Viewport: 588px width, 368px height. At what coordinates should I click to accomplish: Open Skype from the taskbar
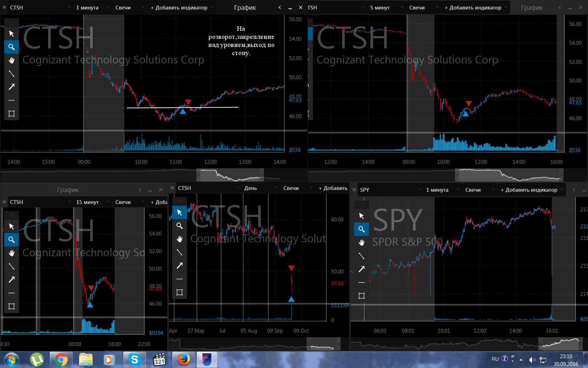[134, 360]
